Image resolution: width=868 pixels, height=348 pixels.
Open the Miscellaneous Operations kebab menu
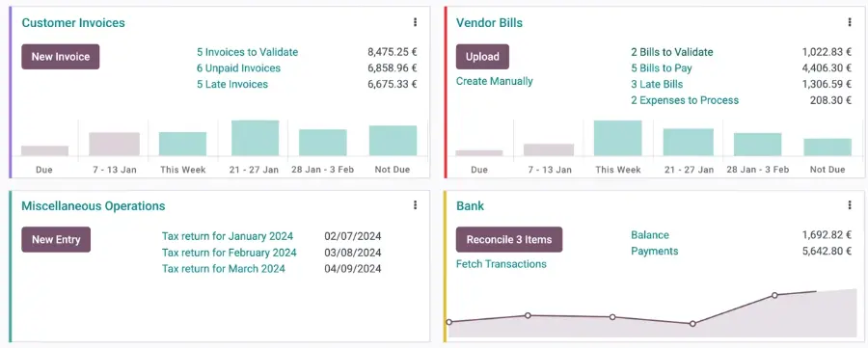[x=415, y=205]
